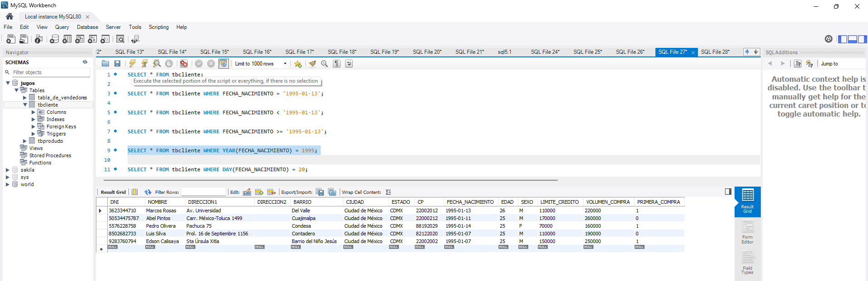The width and height of the screenshot is (868, 281).
Task: Open an SQL script file in new tab
Action: 24,39
